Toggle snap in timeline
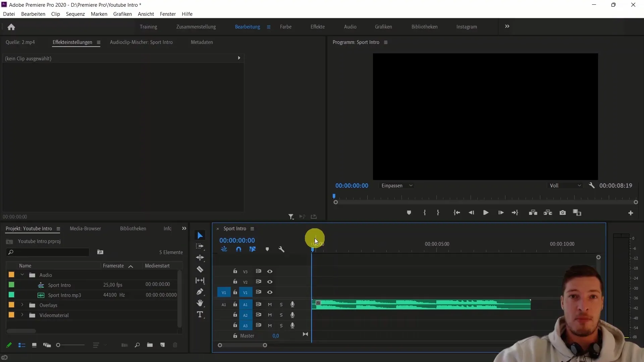The width and height of the screenshot is (644, 362). 238,249
